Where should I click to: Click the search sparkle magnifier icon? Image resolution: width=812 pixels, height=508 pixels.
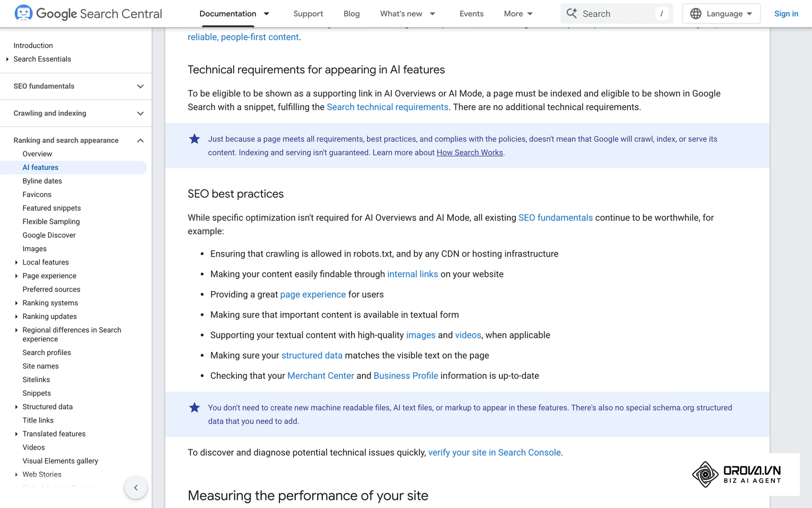[572, 13]
